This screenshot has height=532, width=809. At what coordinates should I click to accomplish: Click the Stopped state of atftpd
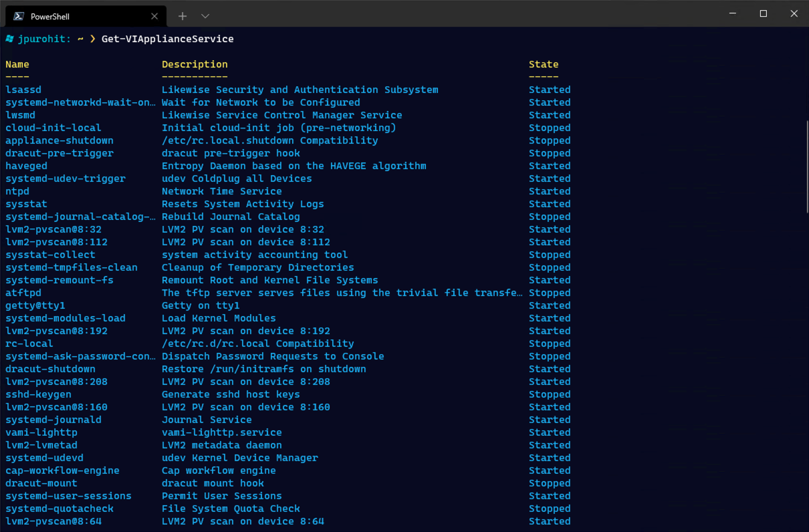point(550,293)
